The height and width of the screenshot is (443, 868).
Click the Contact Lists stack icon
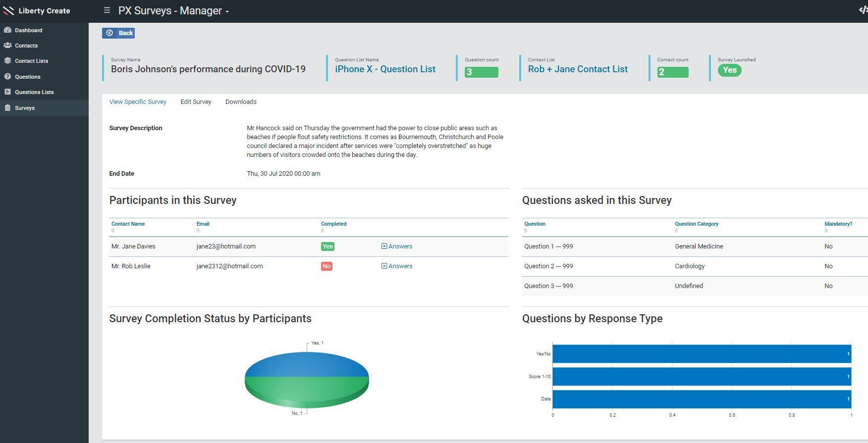pyautogui.click(x=7, y=61)
